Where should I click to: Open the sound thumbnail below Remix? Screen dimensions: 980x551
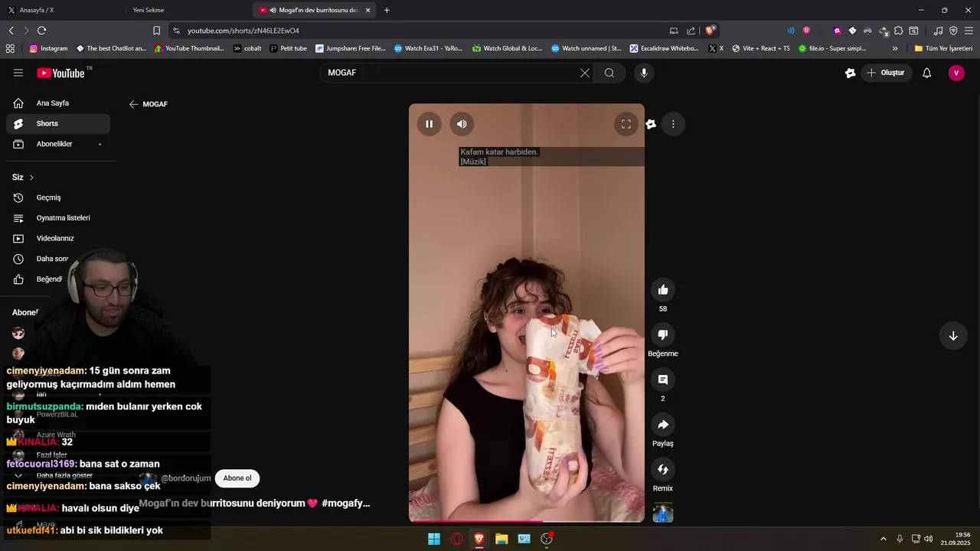click(x=663, y=513)
